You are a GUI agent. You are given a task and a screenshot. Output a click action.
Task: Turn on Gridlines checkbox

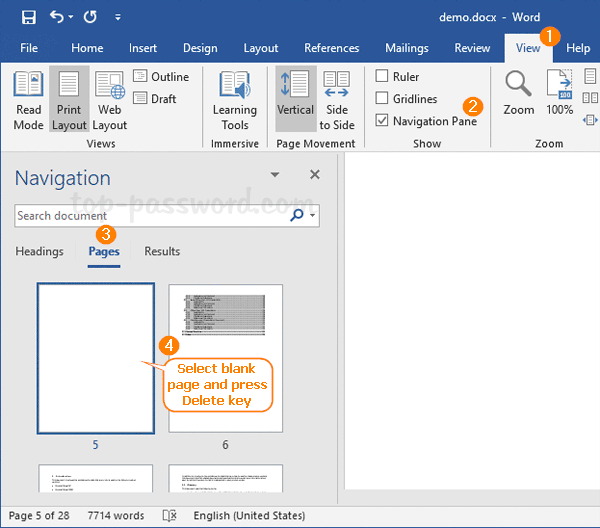click(382, 99)
